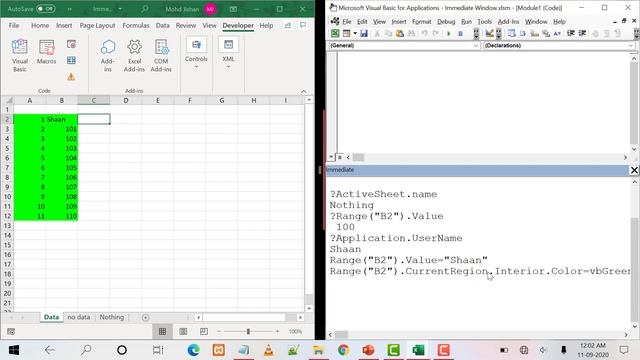This screenshot has width=640, height=360.
Task: Open Excel's View ribbon tab
Action: 209,25
